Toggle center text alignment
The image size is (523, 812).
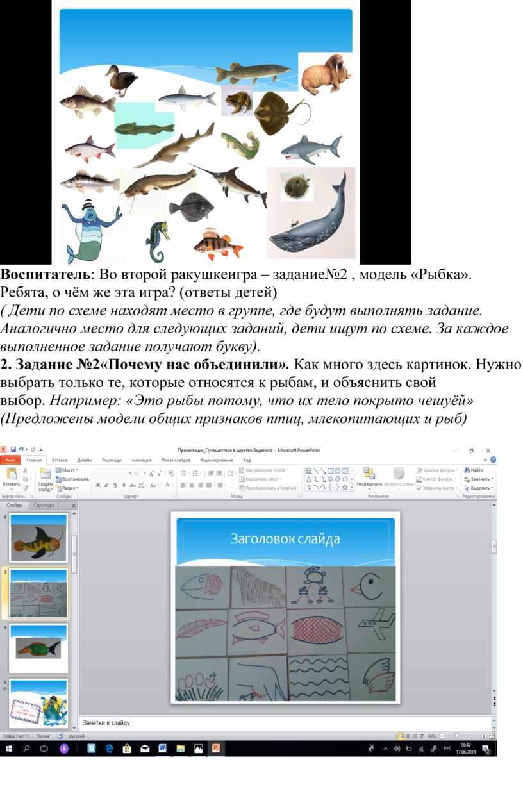(x=192, y=485)
